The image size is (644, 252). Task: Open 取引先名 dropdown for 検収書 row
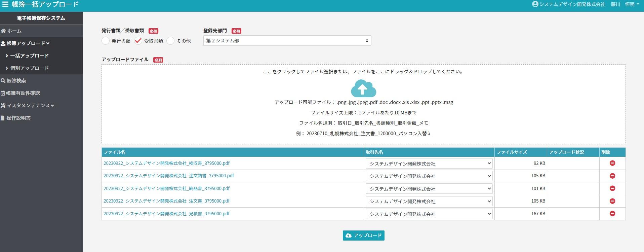point(429,164)
